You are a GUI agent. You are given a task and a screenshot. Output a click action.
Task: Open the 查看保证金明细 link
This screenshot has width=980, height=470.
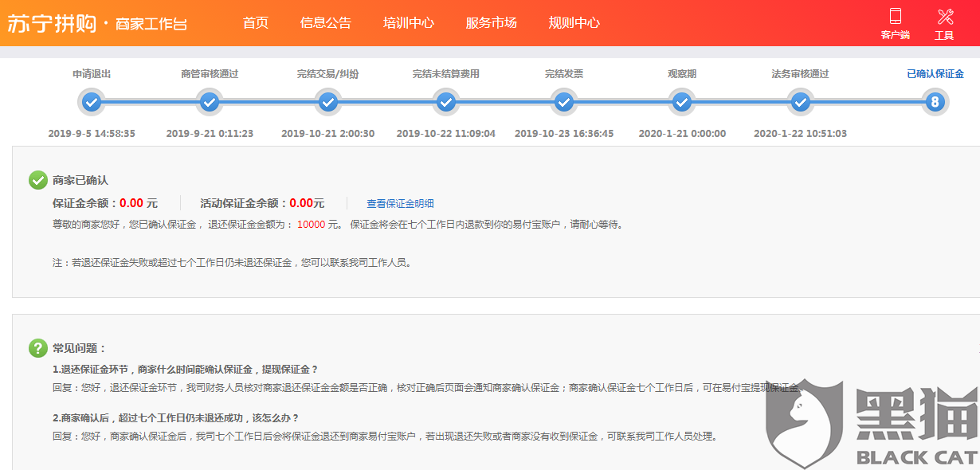tap(400, 204)
